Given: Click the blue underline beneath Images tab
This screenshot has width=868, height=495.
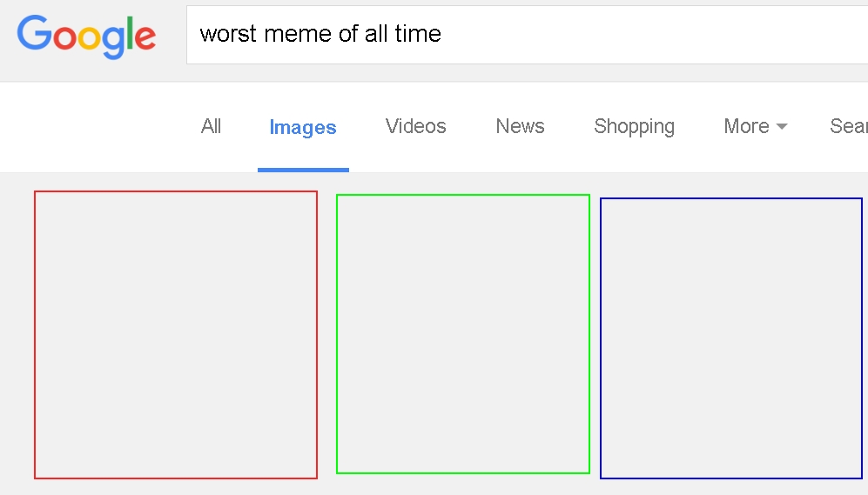Looking at the screenshot, I should tap(303, 170).
